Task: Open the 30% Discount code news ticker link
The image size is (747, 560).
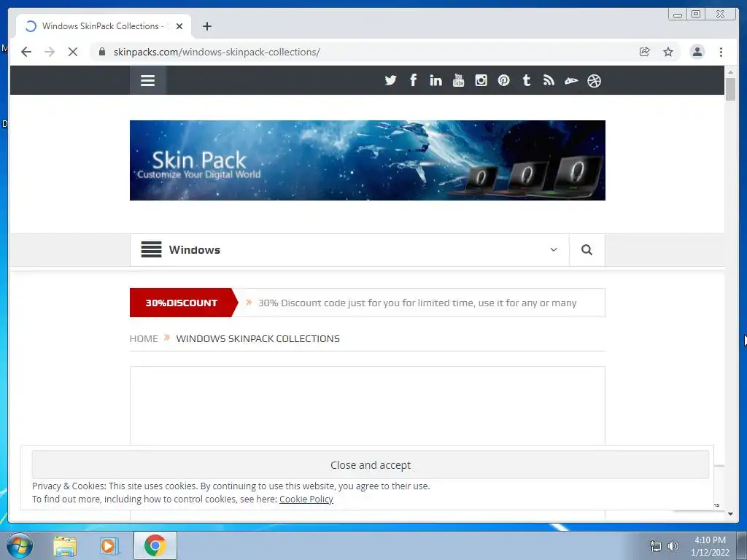Action: pyautogui.click(x=417, y=303)
